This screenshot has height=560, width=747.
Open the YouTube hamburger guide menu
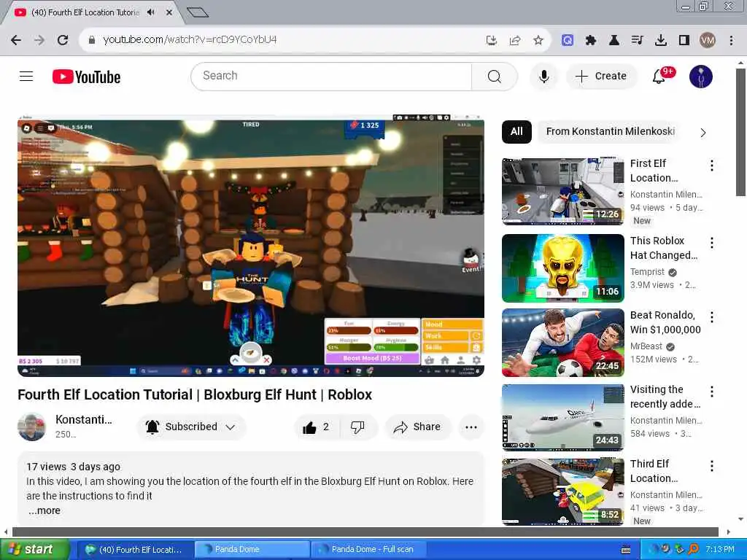click(x=26, y=76)
